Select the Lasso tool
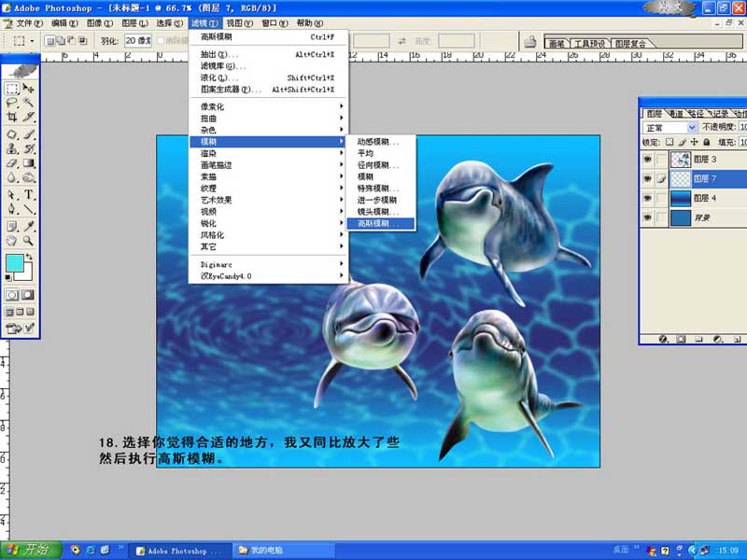This screenshot has width=747, height=560. click(x=12, y=103)
